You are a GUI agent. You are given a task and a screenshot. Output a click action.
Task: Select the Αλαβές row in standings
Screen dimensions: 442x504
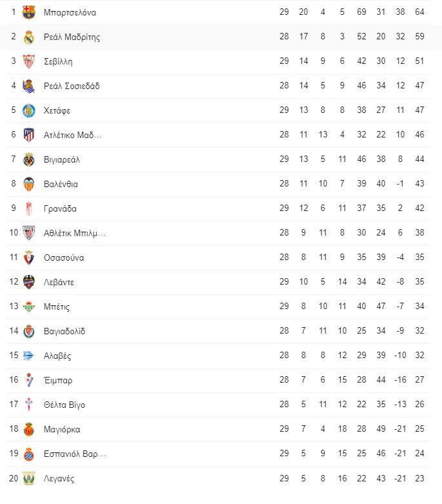click(x=218, y=356)
